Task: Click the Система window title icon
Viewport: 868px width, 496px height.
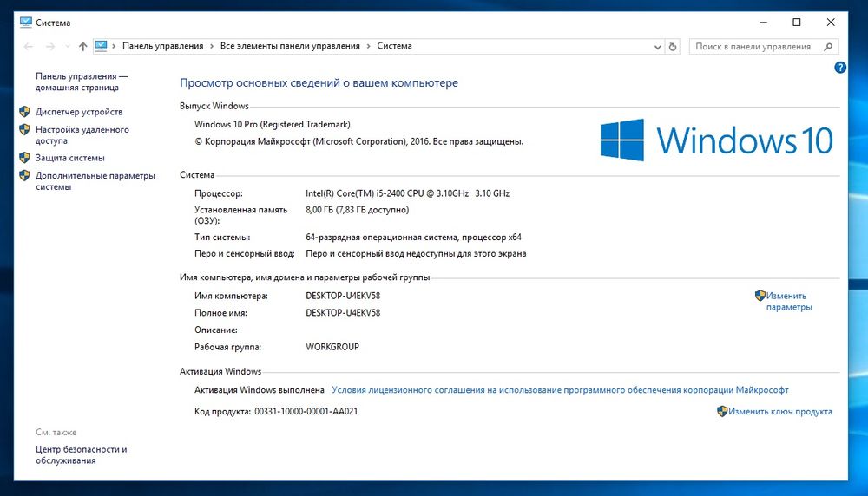Action: coord(25,23)
